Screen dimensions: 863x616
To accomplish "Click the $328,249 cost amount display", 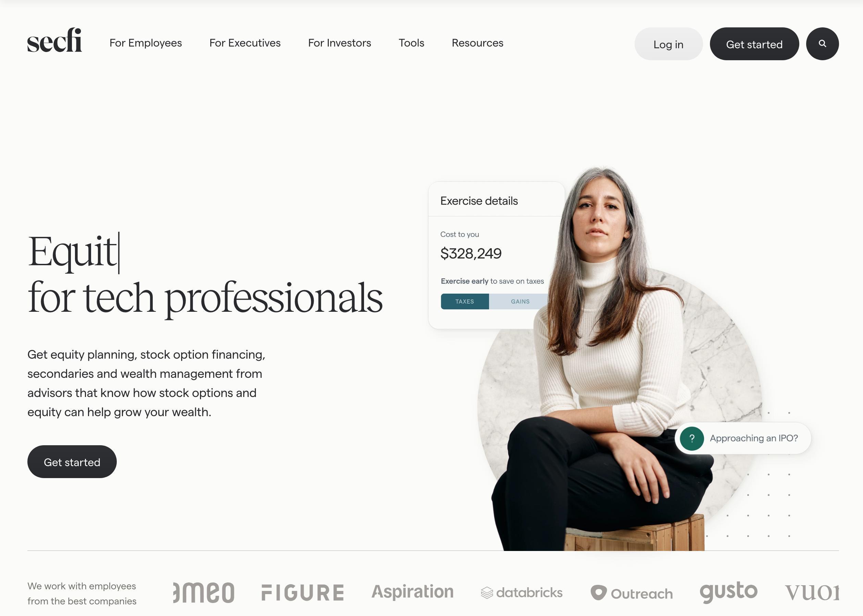I will coord(471,253).
